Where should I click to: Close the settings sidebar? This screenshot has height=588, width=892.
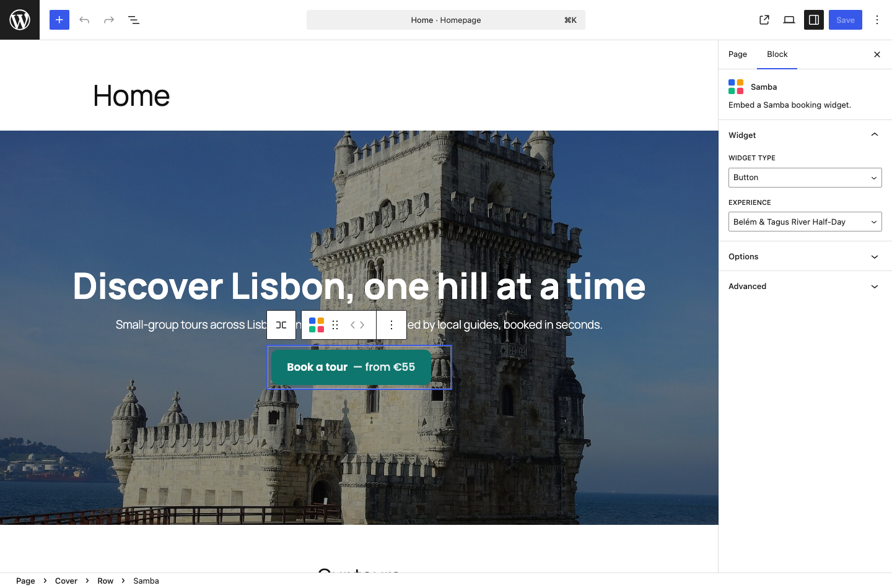877,54
